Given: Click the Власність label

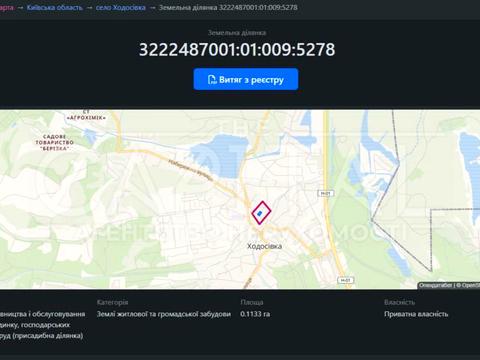Looking at the screenshot, I should click(399, 302).
